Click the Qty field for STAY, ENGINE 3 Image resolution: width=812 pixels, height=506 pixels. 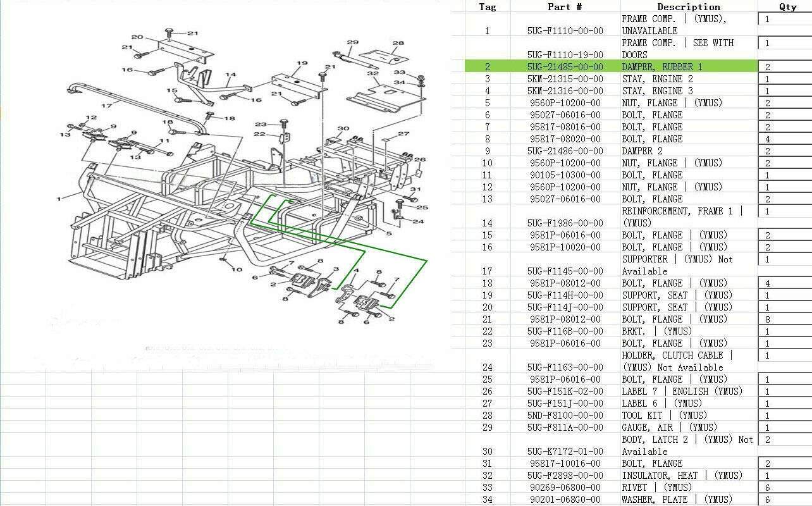784,91
